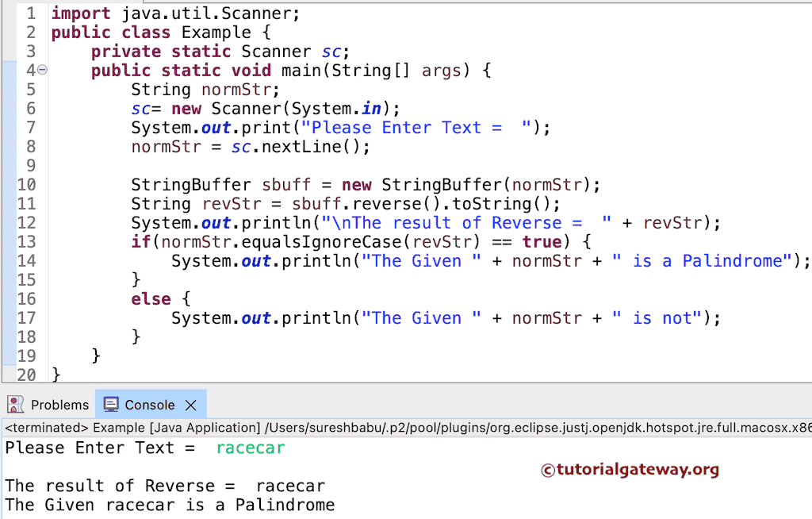Click the 'else' keyword on line 16
This screenshot has width=812, height=519.
click(151, 298)
